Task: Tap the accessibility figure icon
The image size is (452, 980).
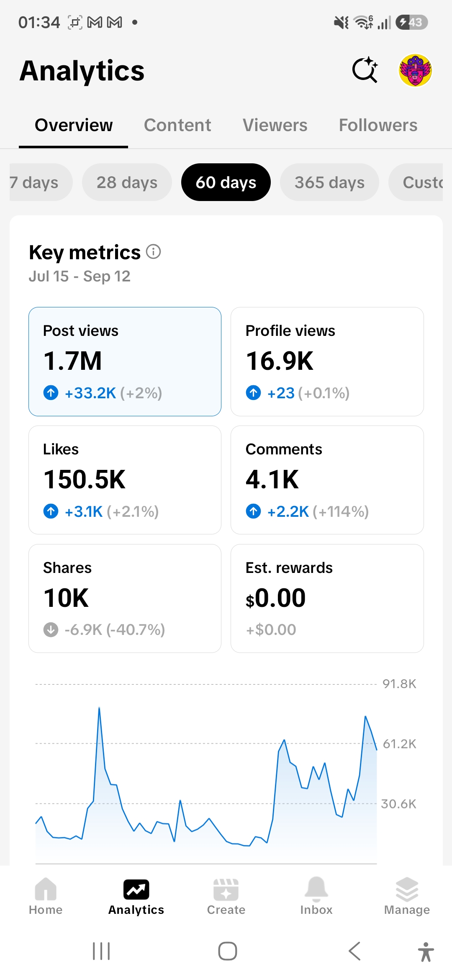Action: [x=426, y=952]
